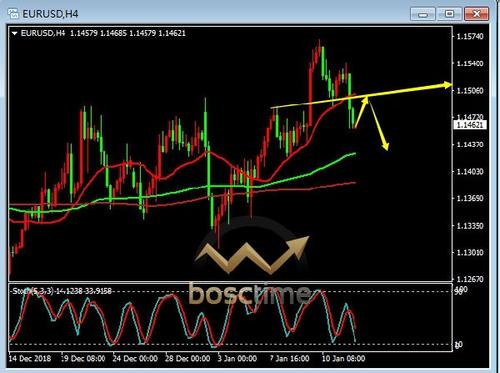Click the 1.15740 price scale label

(470, 36)
